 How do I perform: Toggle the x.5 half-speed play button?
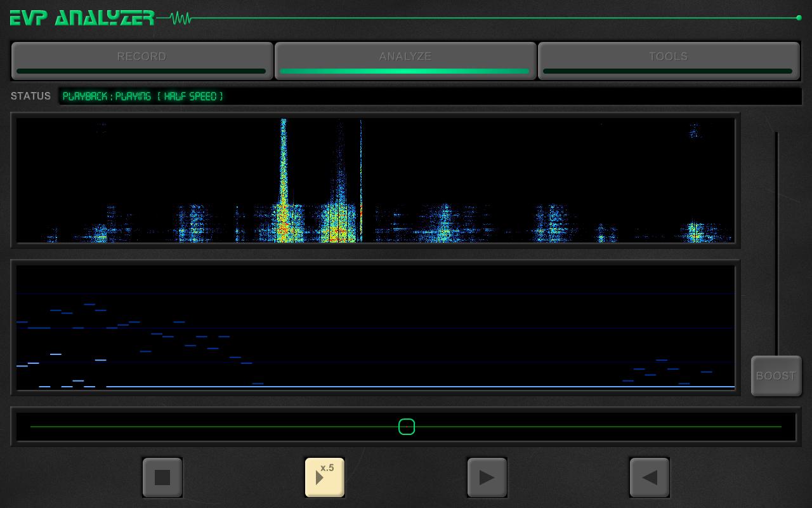(x=325, y=478)
